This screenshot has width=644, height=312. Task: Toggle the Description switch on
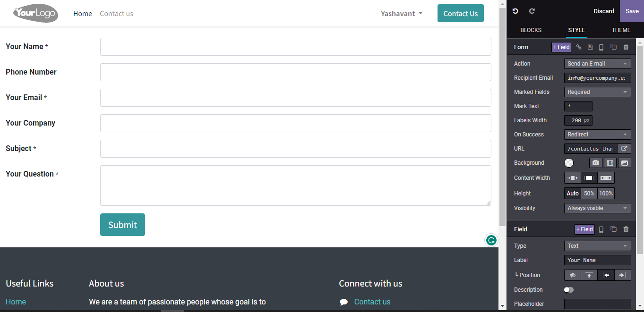569,290
